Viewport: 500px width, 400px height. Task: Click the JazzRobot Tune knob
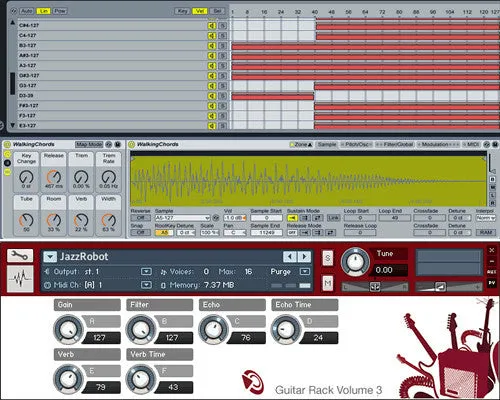(x=355, y=262)
